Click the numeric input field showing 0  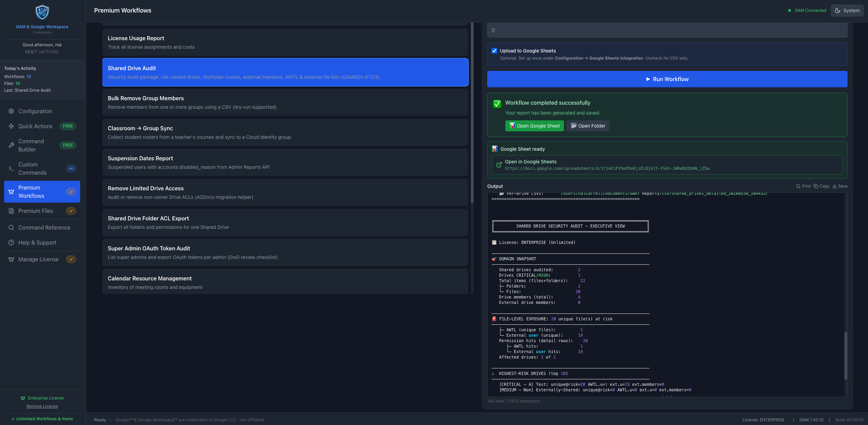point(667,31)
